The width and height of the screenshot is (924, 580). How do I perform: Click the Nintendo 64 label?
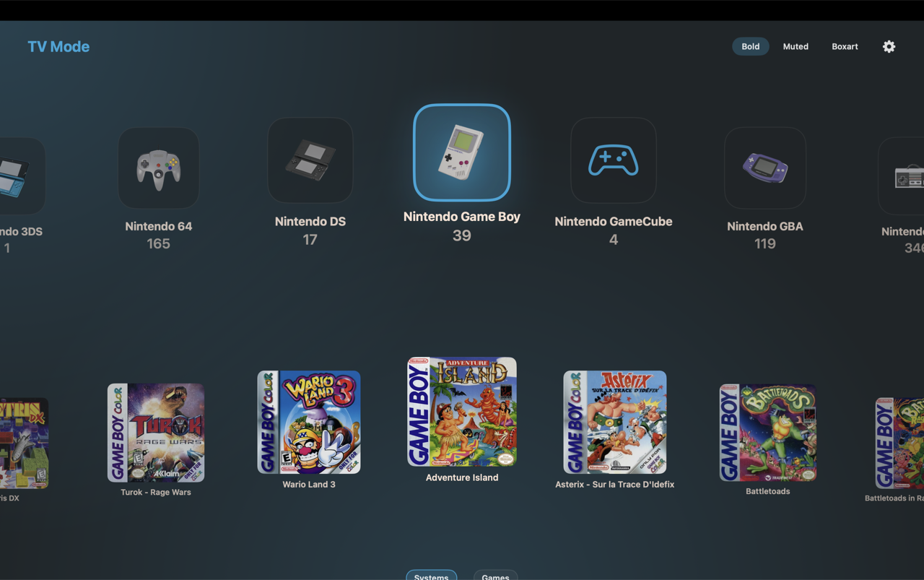point(159,226)
